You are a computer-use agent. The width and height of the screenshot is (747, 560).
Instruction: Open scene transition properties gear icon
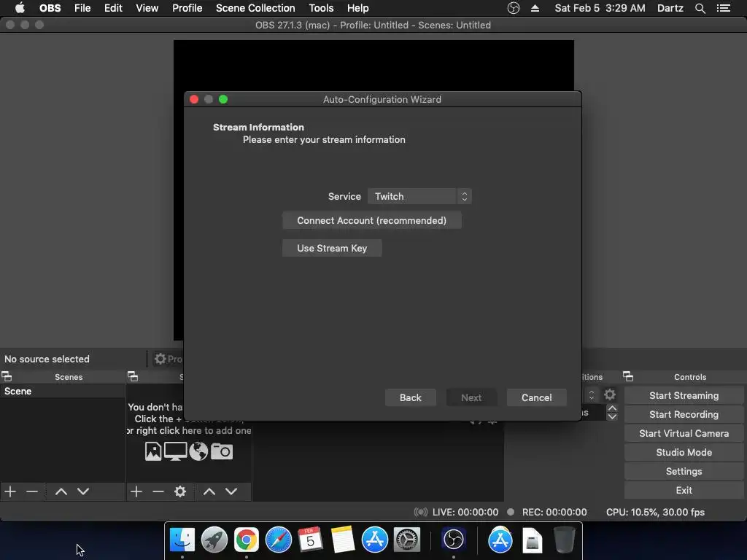610,394
